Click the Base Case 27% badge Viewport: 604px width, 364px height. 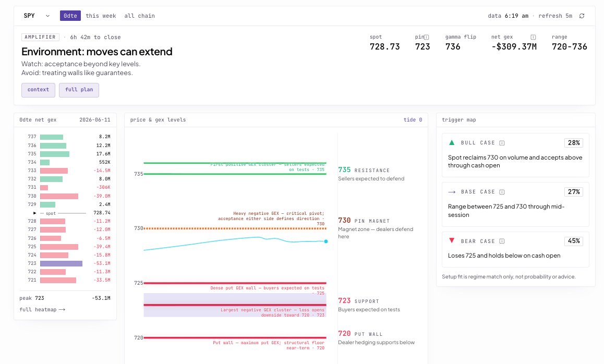coord(574,192)
